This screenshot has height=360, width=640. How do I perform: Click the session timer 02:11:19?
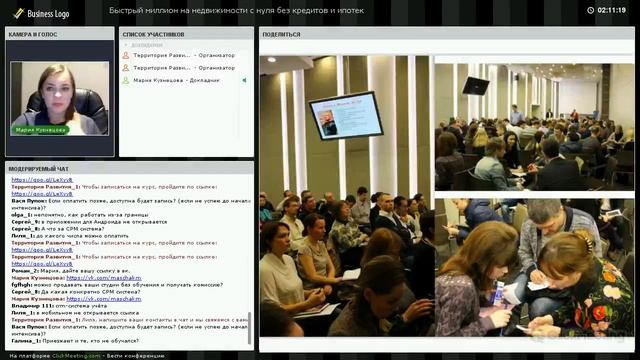[x=611, y=10]
